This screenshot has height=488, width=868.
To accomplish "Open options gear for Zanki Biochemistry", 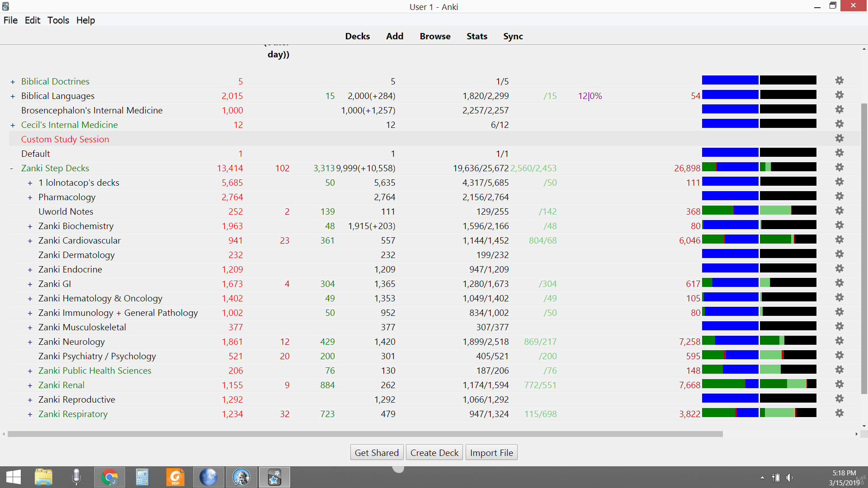I will coord(840,225).
